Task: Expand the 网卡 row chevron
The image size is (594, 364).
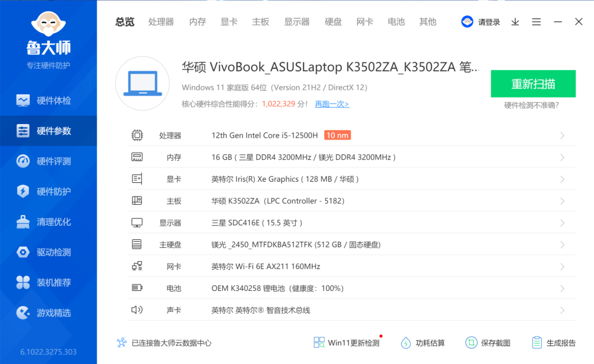Action: tap(562, 267)
